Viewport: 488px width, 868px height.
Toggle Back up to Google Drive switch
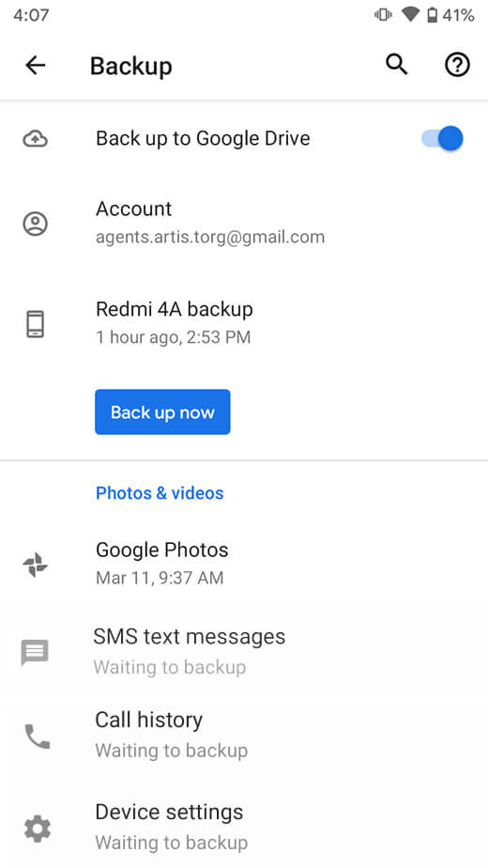(x=442, y=138)
